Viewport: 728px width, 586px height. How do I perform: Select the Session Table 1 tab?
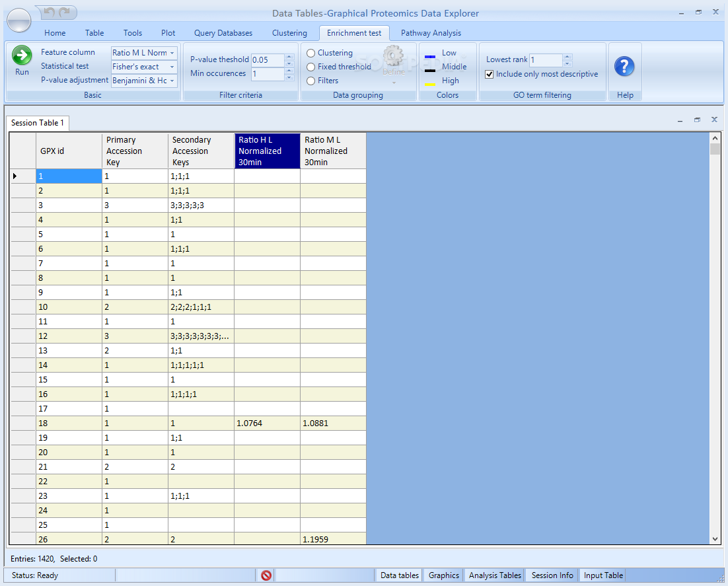tap(38, 123)
